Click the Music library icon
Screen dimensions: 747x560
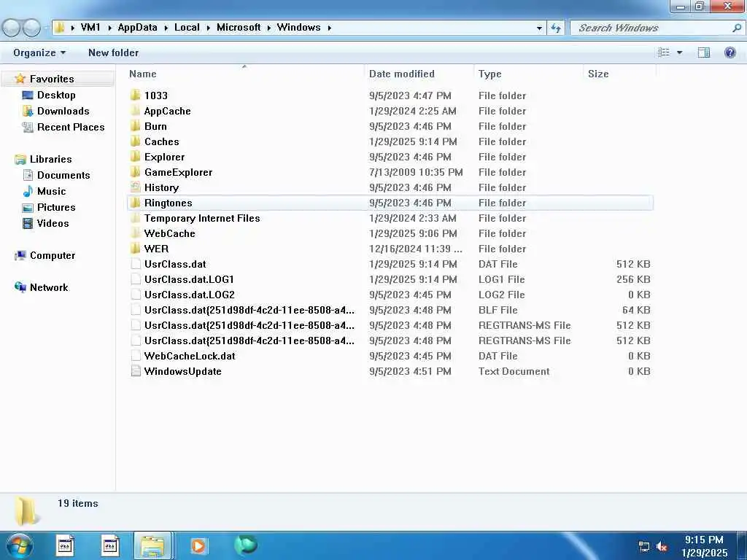coord(28,191)
